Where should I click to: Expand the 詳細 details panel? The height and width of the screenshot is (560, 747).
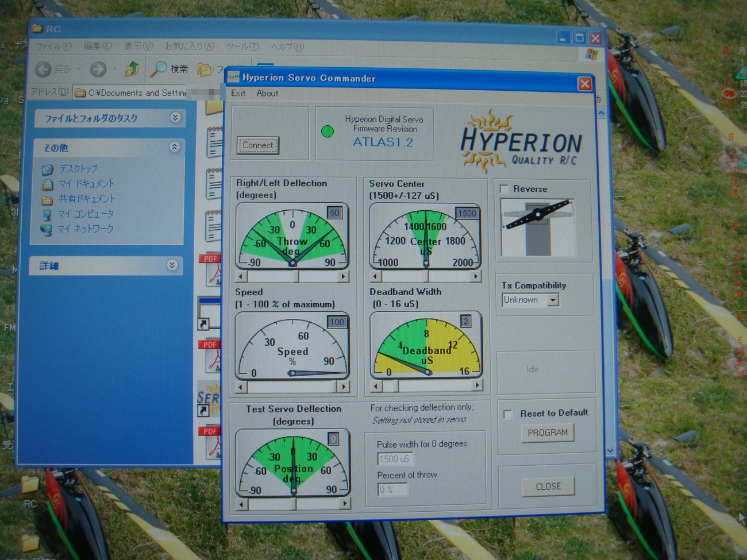tap(172, 265)
